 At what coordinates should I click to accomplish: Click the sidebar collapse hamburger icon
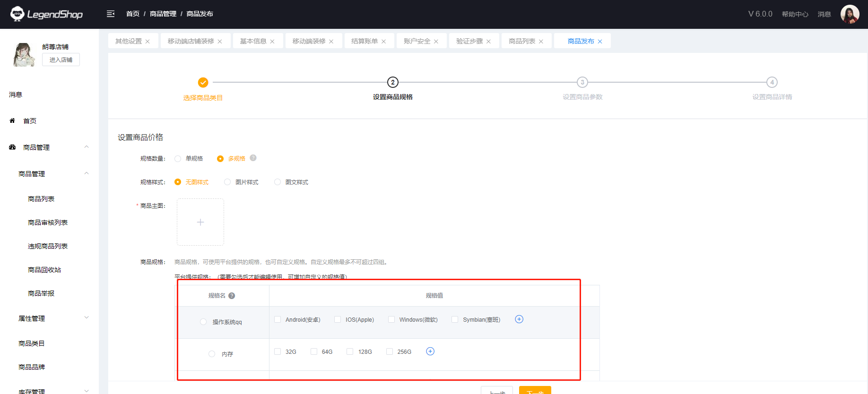coord(111,14)
